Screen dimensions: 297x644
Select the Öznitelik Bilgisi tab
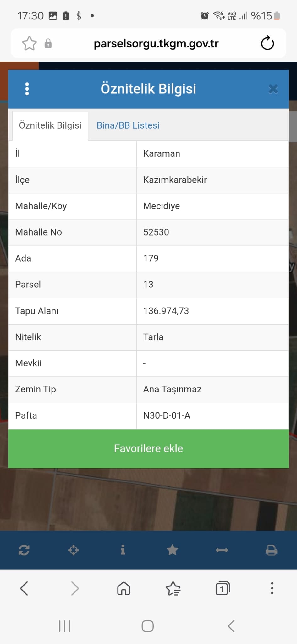point(50,125)
